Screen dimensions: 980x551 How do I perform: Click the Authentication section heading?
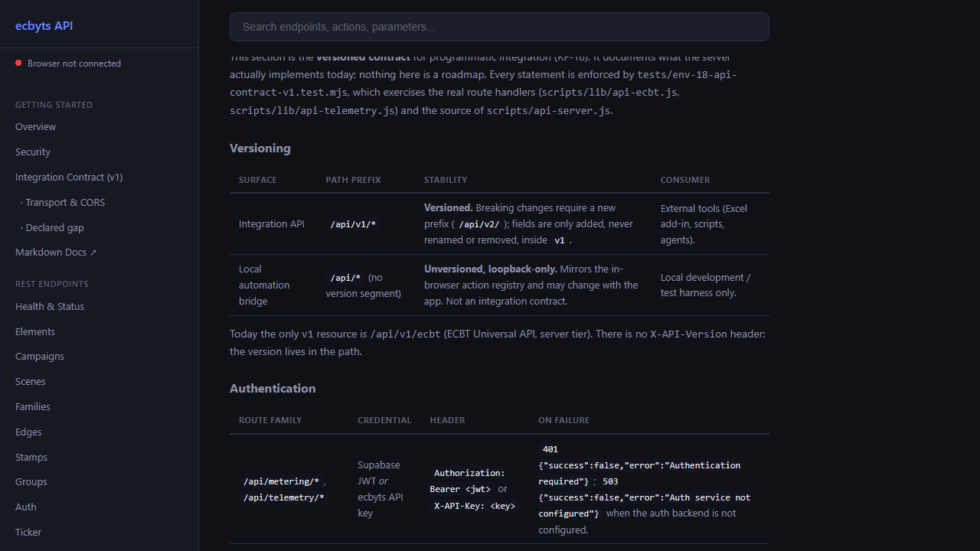(x=273, y=388)
